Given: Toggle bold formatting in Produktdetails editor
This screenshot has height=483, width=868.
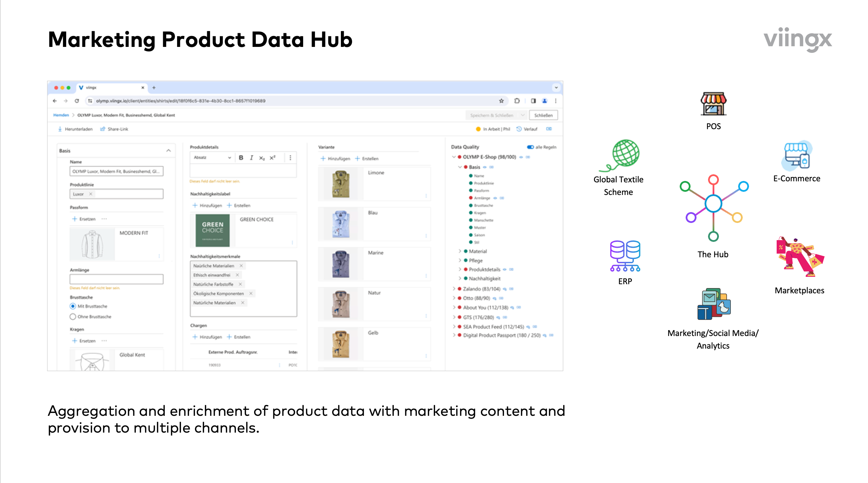Looking at the screenshot, I should pyautogui.click(x=241, y=158).
